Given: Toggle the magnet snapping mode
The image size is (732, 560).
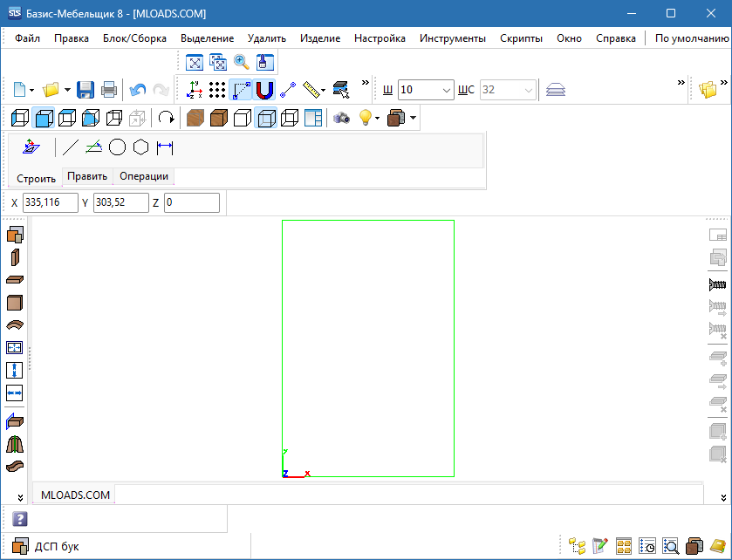Looking at the screenshot, I should (x=264, y=90).
